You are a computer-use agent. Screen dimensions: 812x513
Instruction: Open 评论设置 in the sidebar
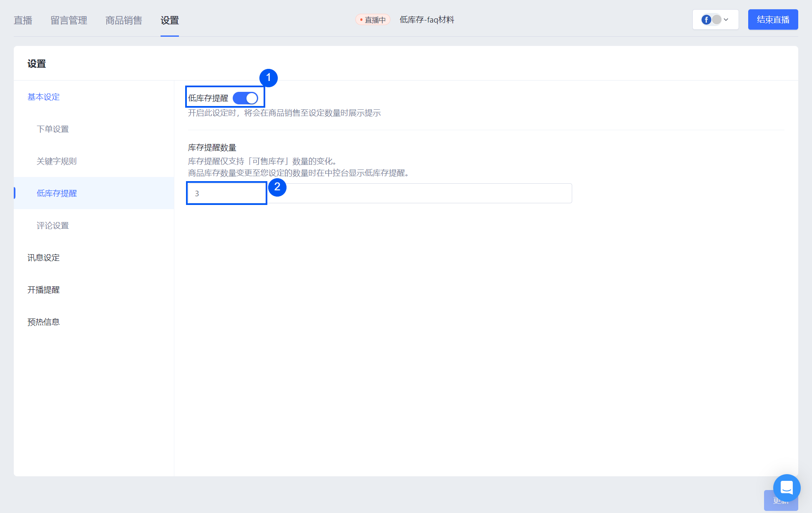coord(53,225)
